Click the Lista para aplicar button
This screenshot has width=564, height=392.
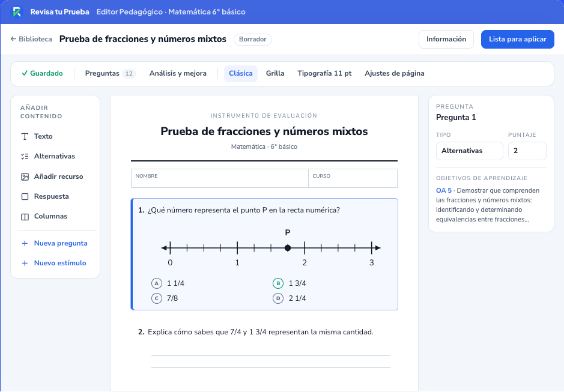pos(518,39)
